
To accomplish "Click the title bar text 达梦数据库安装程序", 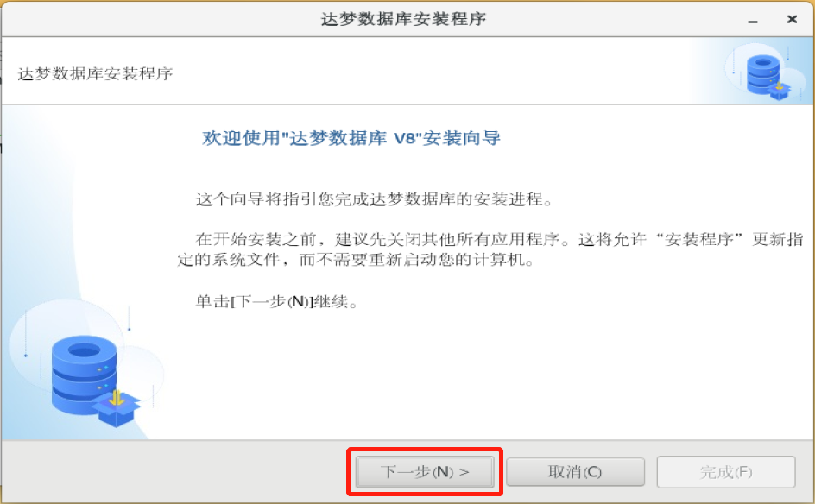I will pos(403,19).
